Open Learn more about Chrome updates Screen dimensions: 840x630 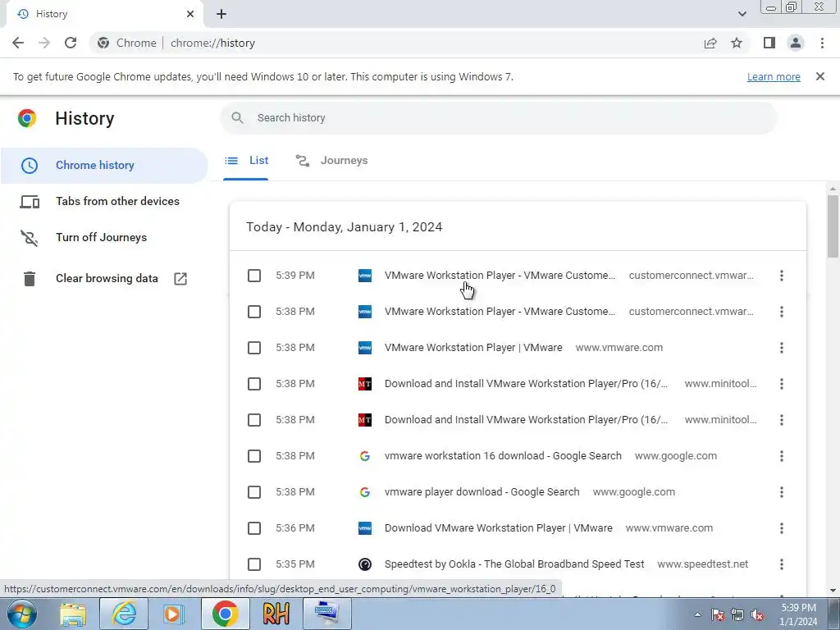(x=774, y=76)
